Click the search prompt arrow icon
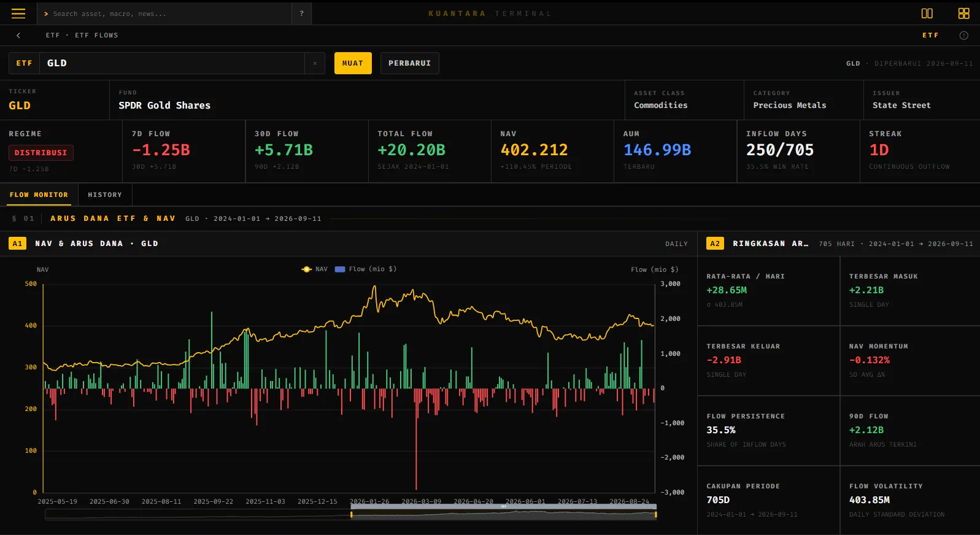This screenshot has width=980, height=535. [46, 13]
